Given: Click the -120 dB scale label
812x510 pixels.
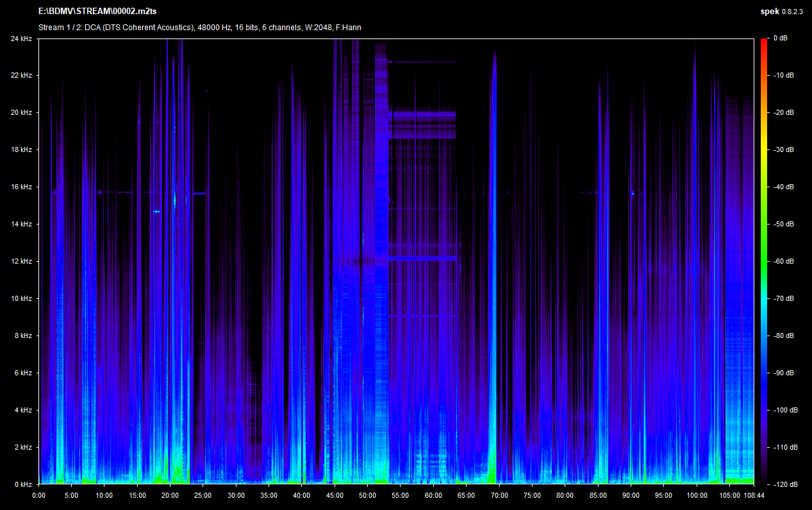Looking at the screenshot, I should (784, 484).
